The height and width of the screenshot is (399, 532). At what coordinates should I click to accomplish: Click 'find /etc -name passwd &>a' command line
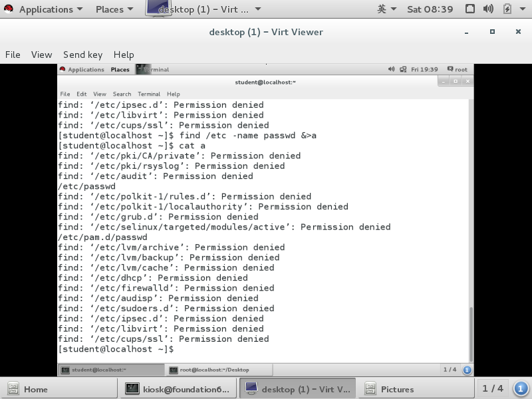point(188,136)
